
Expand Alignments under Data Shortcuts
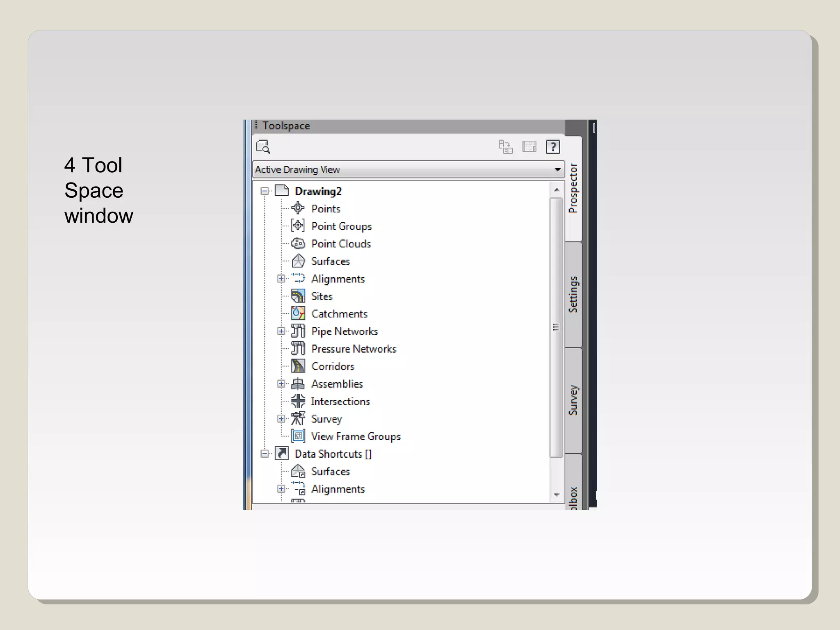[281, 488]
